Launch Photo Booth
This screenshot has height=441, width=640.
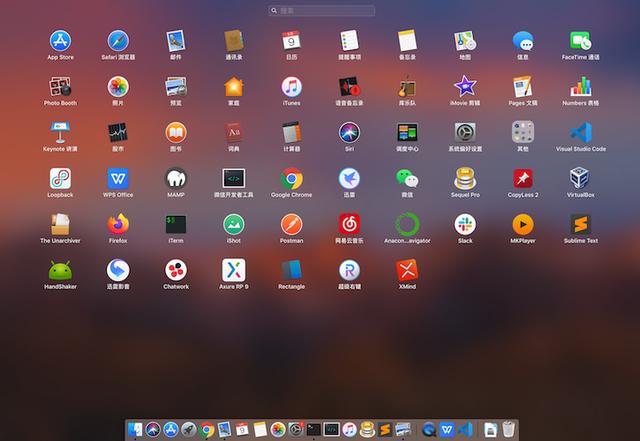60,87
